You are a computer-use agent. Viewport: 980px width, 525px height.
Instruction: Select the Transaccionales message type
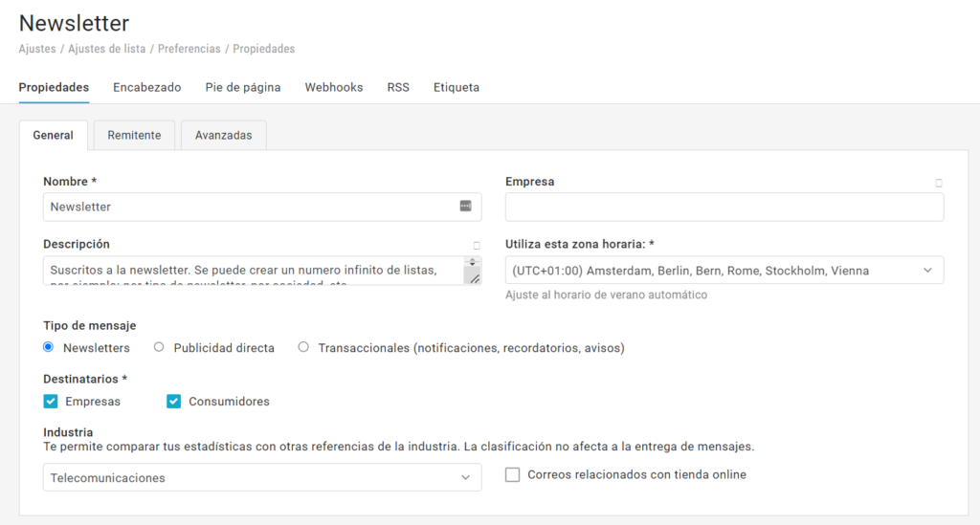pyautogui.click(x=303, y=347)
